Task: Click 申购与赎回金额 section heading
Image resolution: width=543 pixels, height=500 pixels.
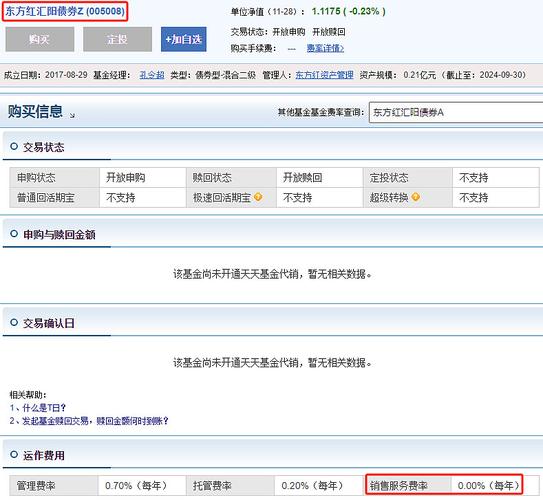Action: 59,234
